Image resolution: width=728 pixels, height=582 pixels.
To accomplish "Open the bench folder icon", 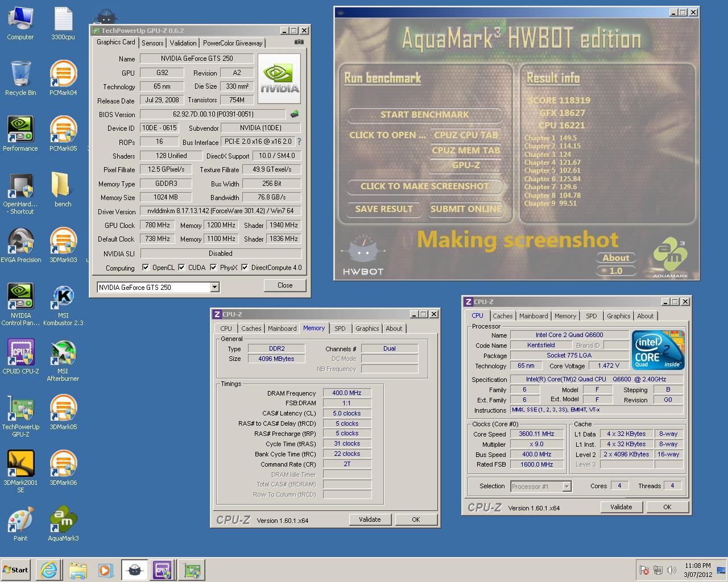I will pos(63,190).
